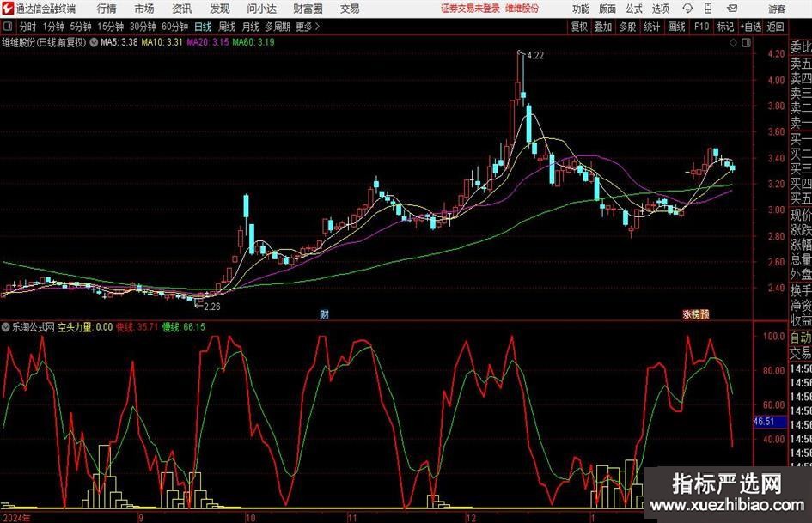Switch to 月线 period
This screenshot has height=523, width=812.
pyautogui.click(x=250, y=27)
